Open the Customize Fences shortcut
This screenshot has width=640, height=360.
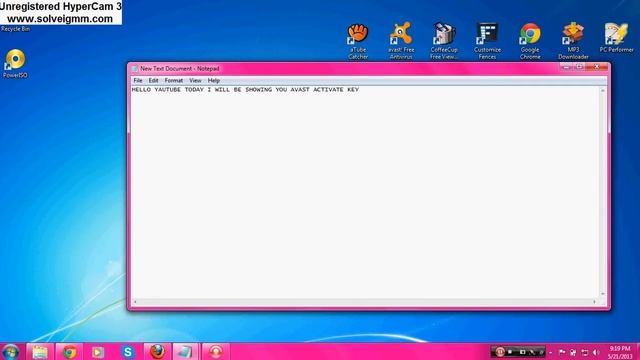point(487,41)
